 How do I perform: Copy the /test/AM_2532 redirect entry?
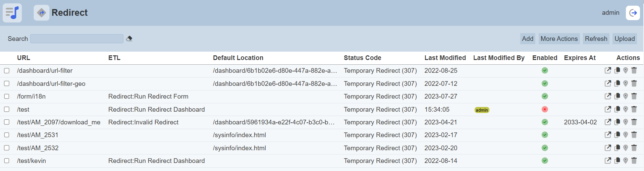(617, 148)
